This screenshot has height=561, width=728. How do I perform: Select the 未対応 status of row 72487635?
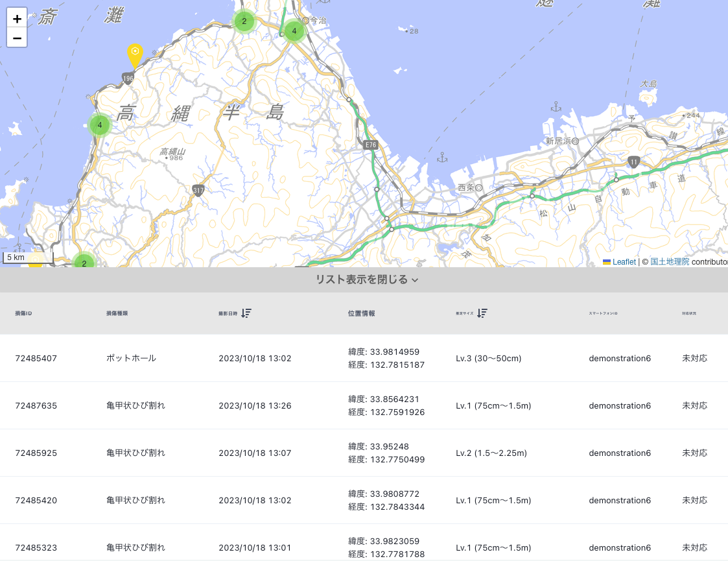coord(694,405)
